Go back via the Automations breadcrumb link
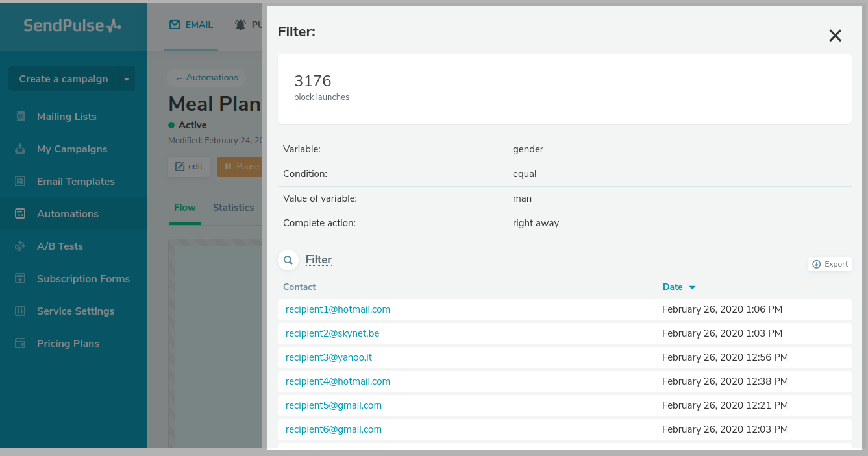The width and height of the screenshot is (868, 456). click(206, 78)
